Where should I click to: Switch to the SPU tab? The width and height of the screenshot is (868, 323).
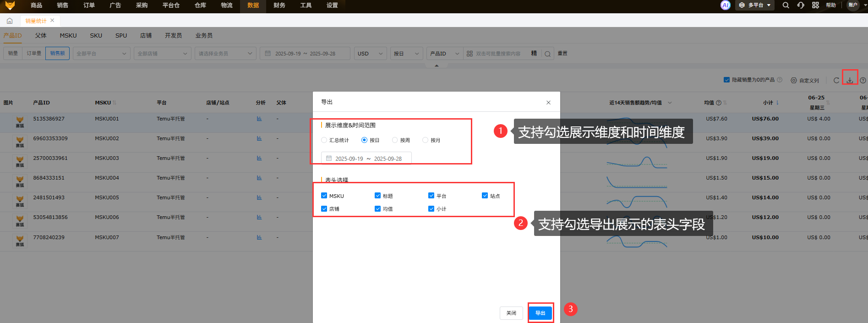tap(121, 35)
